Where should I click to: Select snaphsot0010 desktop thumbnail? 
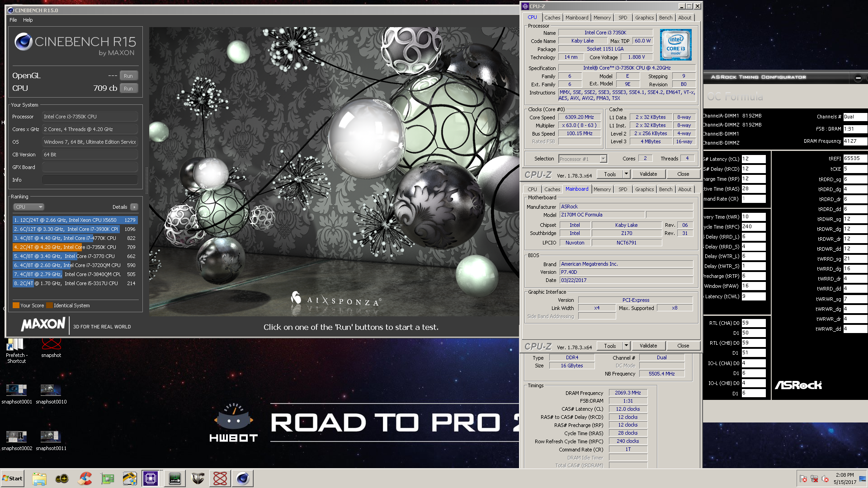51,394
